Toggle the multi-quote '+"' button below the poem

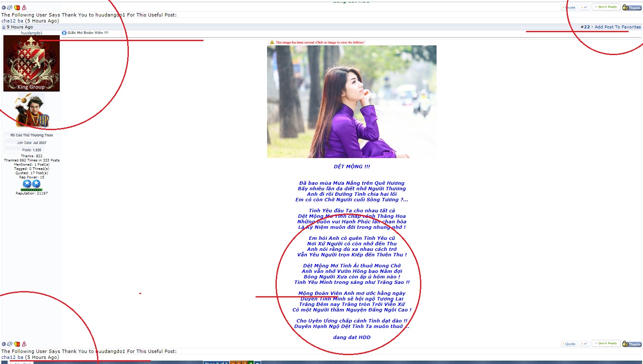[x=585, y=344]
